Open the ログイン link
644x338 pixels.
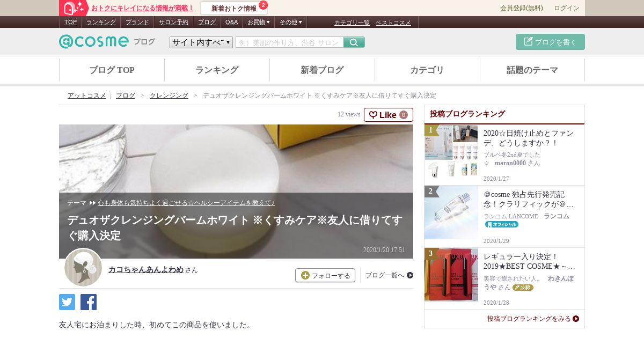(567, 8)
